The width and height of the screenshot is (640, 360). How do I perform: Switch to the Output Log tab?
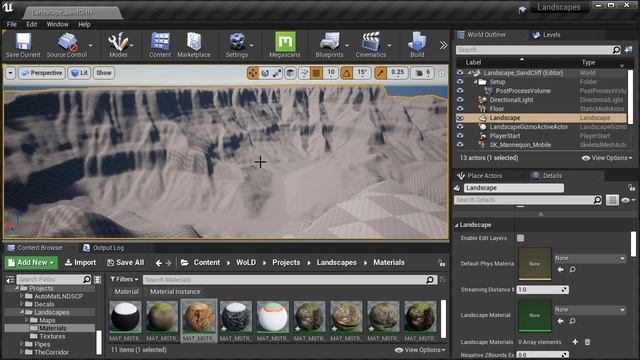[x=108, y=248]
